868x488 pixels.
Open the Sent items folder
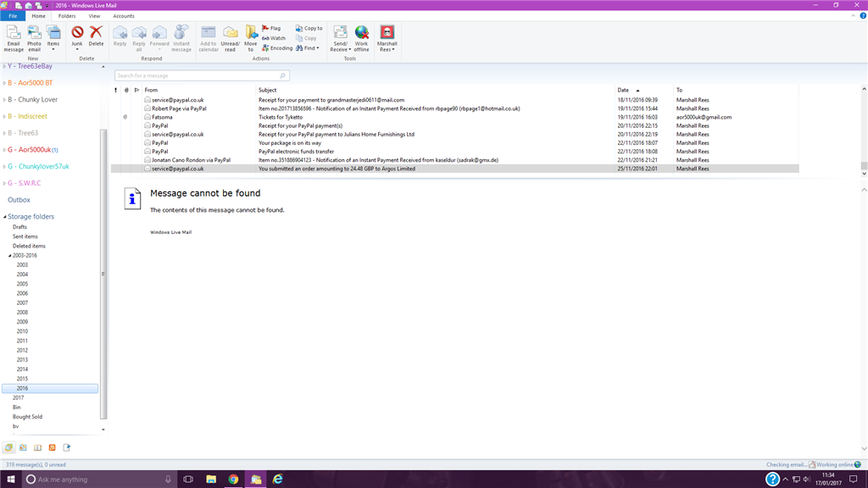point(25,236)
